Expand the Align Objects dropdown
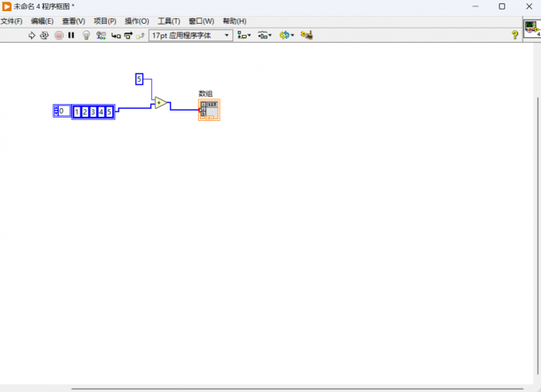Viewport: 541px width, 392px height. [x=244, y=35]
